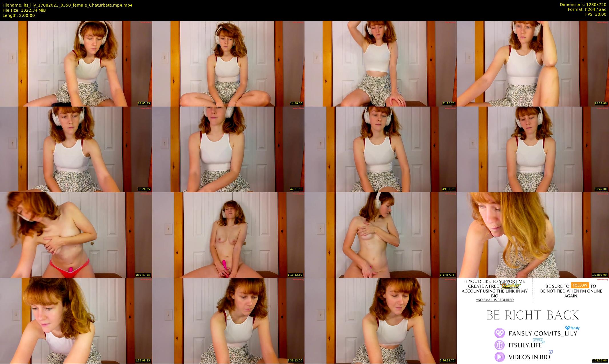Click the FANSLY.COM/ITS_LILY text
This screenshot has width=609, height=364.
pos(543,333)
